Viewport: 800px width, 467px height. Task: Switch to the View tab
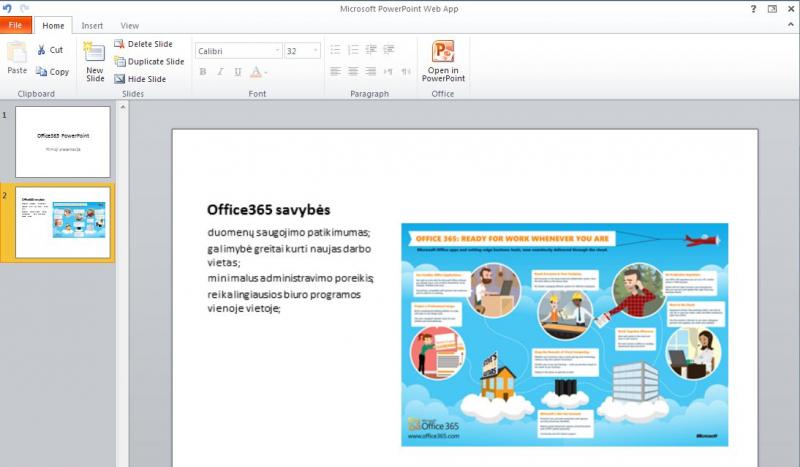(130, 26)
